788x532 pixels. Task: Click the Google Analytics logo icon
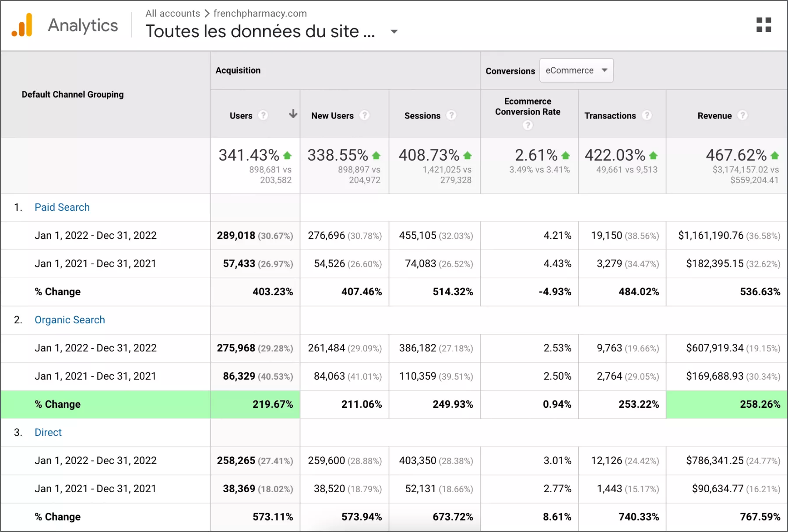click(x=22, y=25)
